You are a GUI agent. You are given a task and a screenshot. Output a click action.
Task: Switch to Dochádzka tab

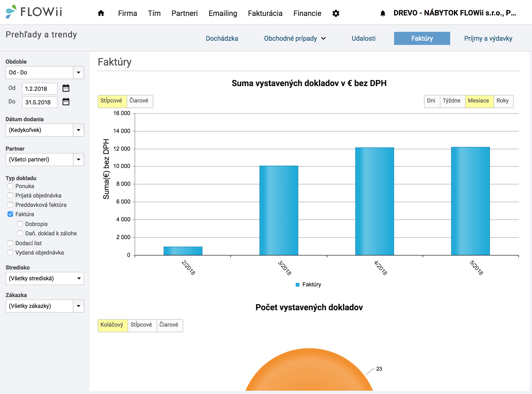pos(222,38)
